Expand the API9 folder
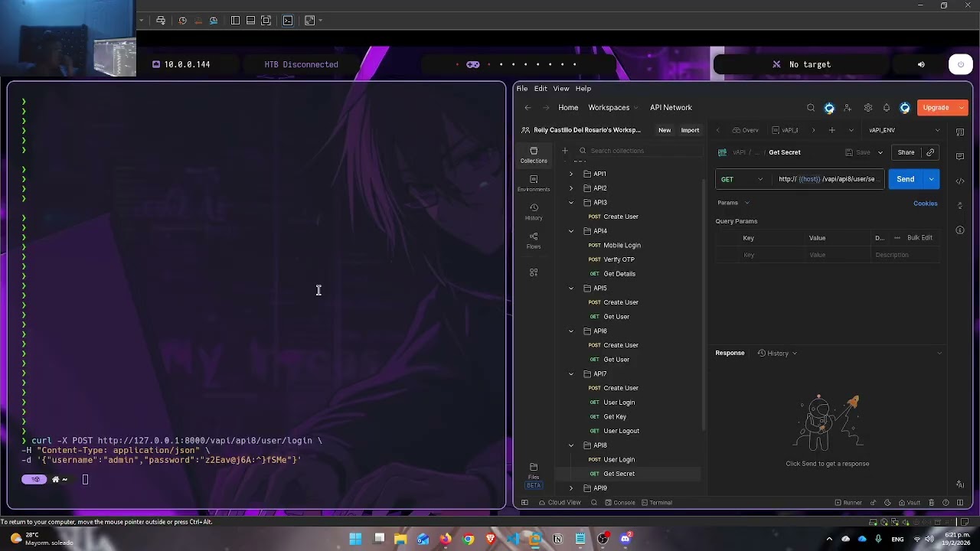 (571, 488)
